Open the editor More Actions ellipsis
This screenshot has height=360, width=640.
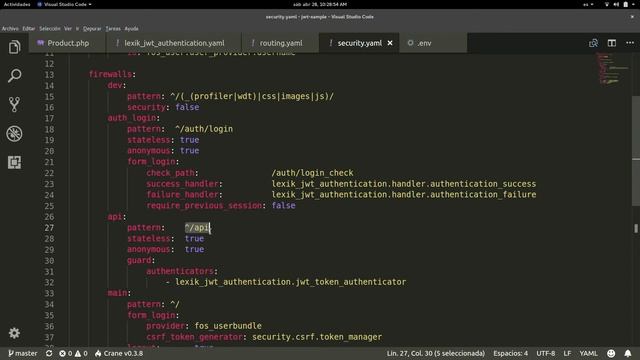(x=630, y=43)
